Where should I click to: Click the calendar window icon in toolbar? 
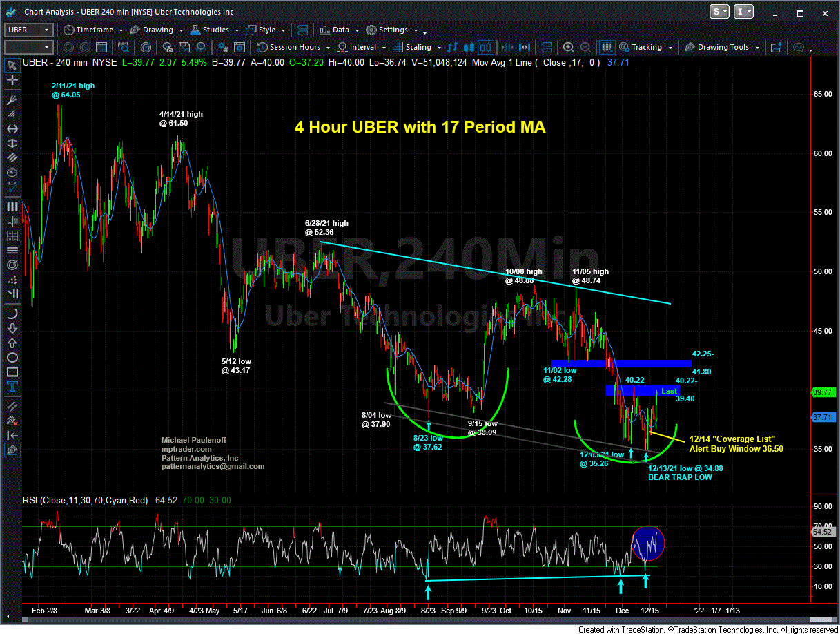click(100, 48)
